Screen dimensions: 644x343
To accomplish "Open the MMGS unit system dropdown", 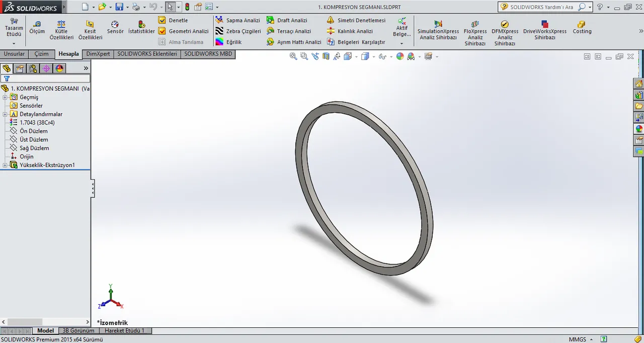I will click(581, 339).
